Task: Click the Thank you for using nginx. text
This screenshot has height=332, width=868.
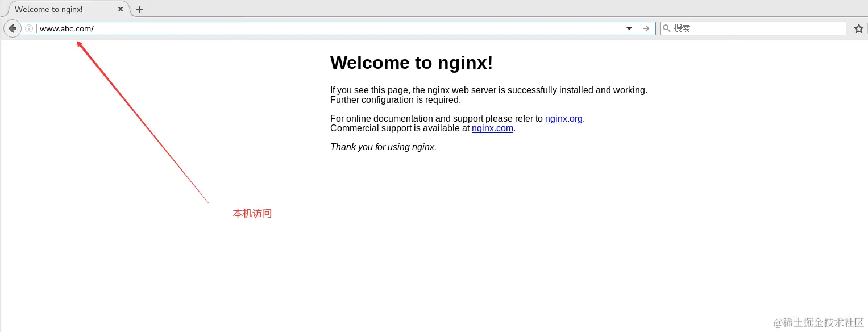Action: coord(383,147)
